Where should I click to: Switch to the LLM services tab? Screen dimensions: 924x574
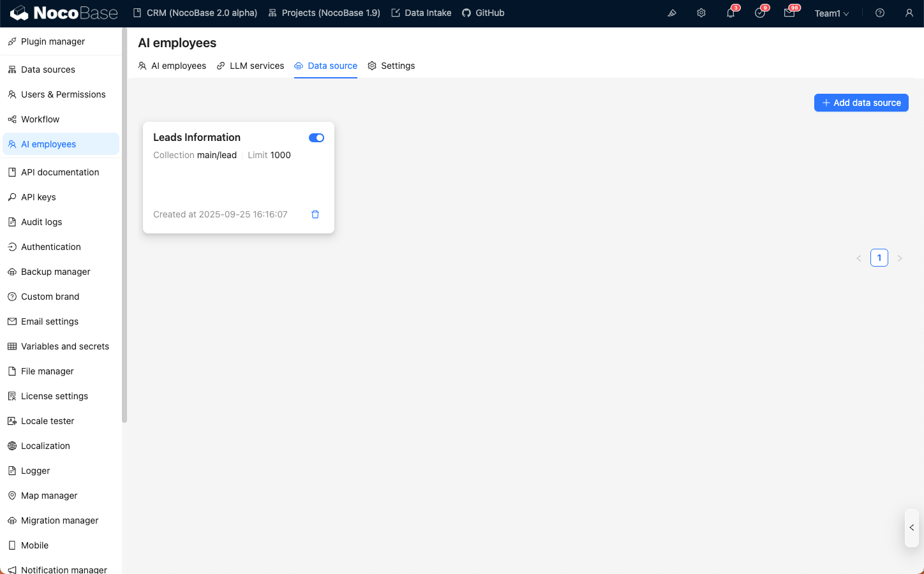pyautogui.click(x=250, y=66)
